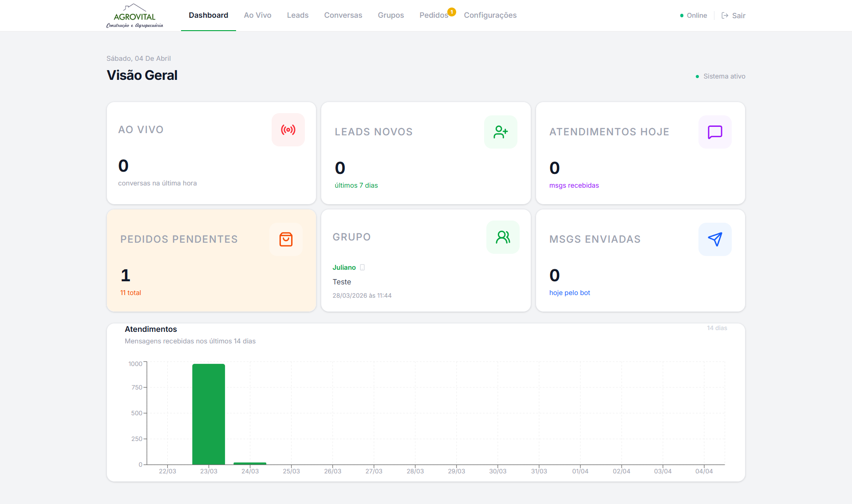Click the green group users icon

tap(503, 237)
